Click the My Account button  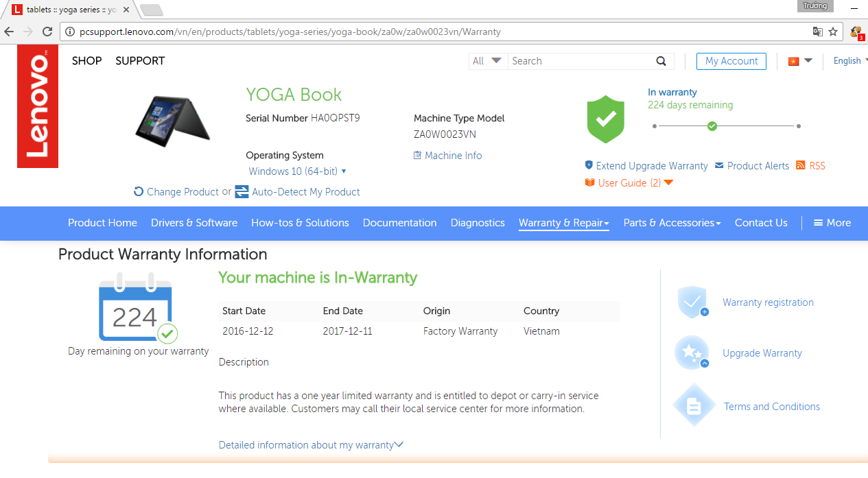coord(731,61)
